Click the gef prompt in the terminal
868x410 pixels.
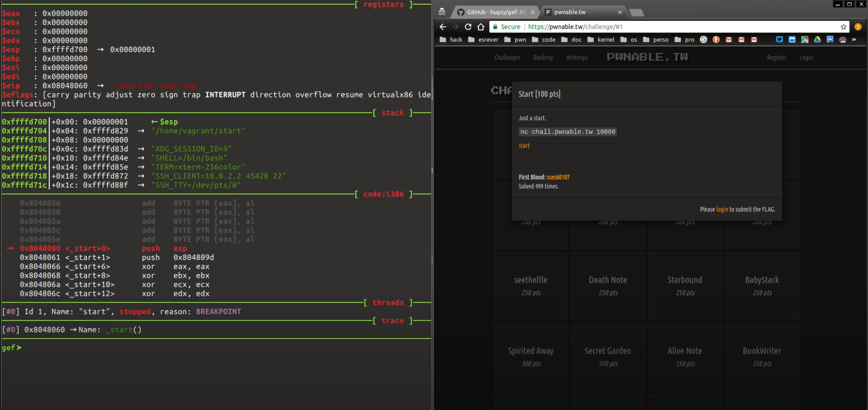(x=12, y=348)
